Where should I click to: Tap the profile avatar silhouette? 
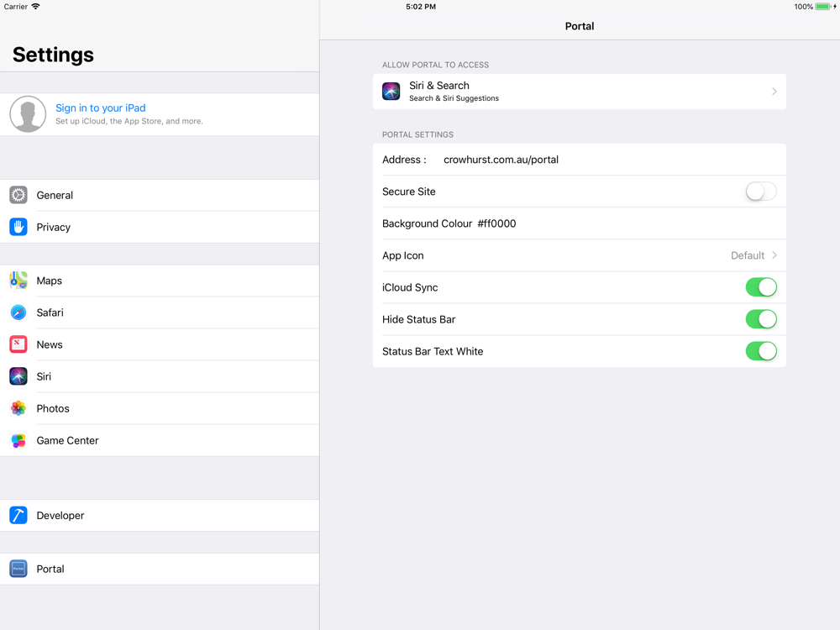pyautogui.click(x=28, y=114)
